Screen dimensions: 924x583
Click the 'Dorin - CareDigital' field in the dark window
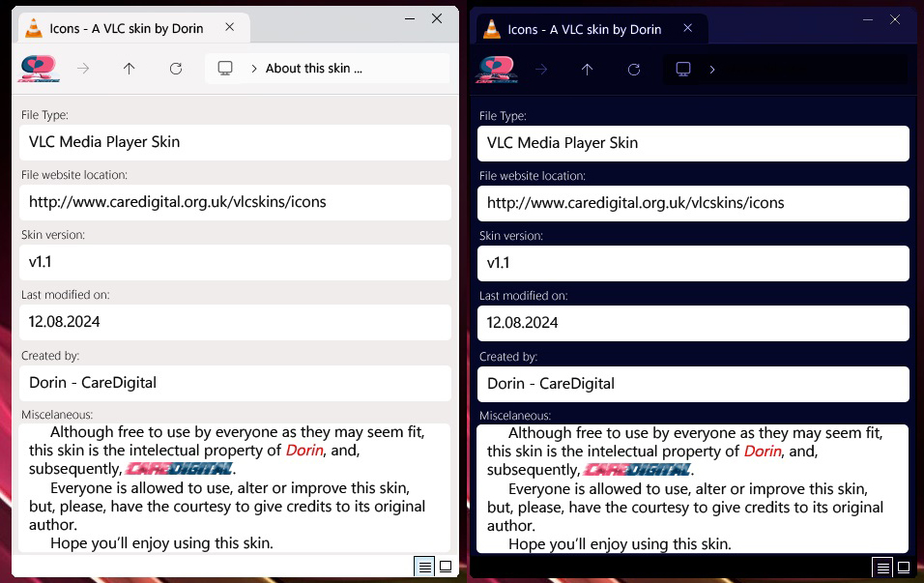point(693,385)
